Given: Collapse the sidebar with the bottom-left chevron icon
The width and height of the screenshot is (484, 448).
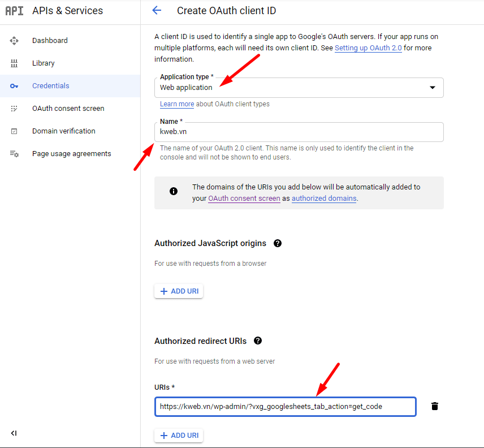Looking at the screenshot, I should (x=14, y=433).
